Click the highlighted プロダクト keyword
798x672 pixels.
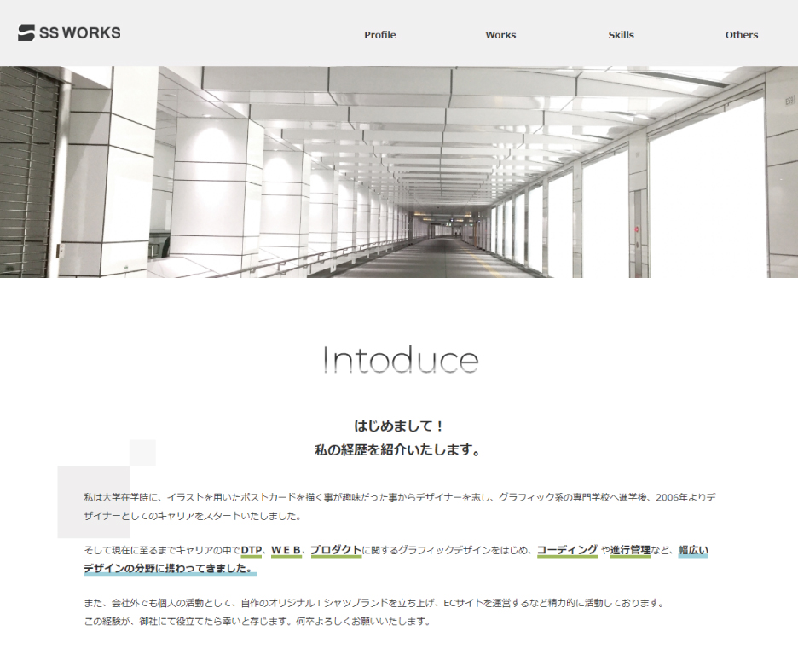336,550
